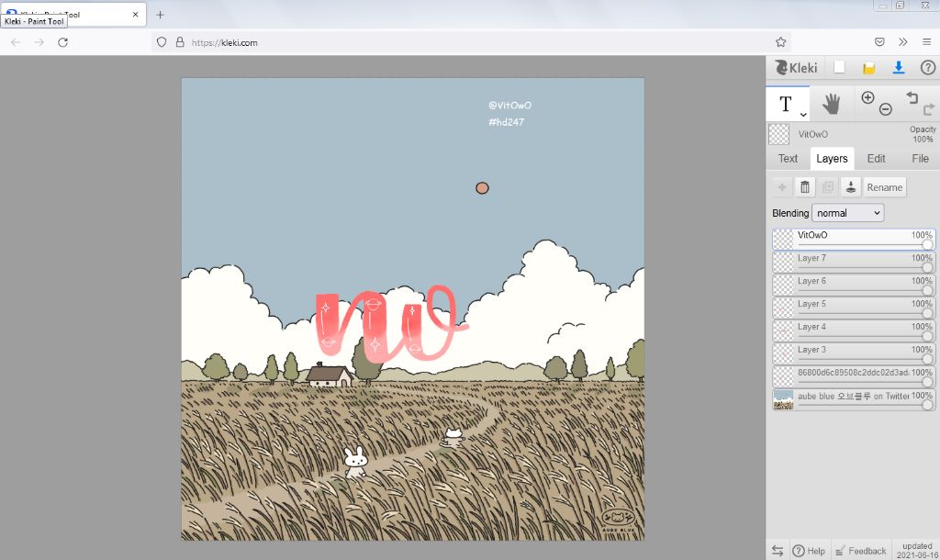The image size is (940, 560).
Task: Zoom out with the minus magnifier
Action: click(886, 109)
